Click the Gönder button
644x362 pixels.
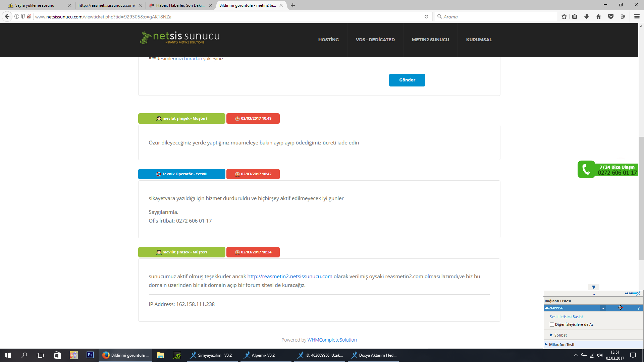[x=407, y=80]
